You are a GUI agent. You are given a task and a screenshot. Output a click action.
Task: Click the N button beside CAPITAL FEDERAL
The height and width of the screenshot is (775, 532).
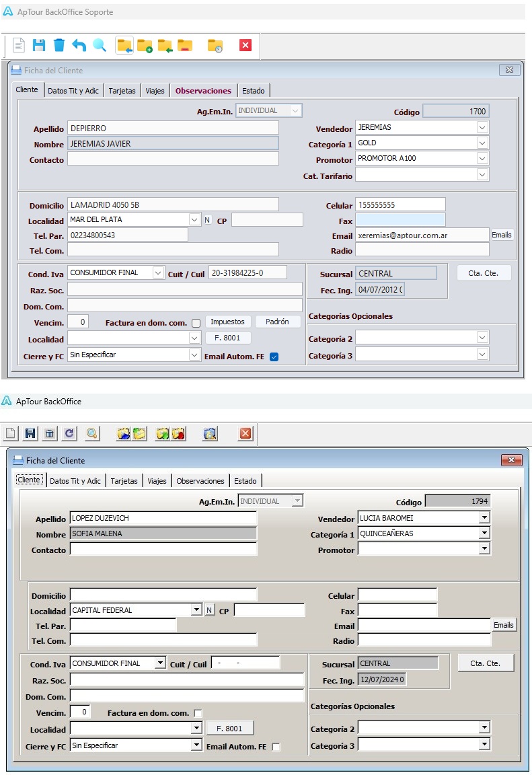click(x=209, y=610)
